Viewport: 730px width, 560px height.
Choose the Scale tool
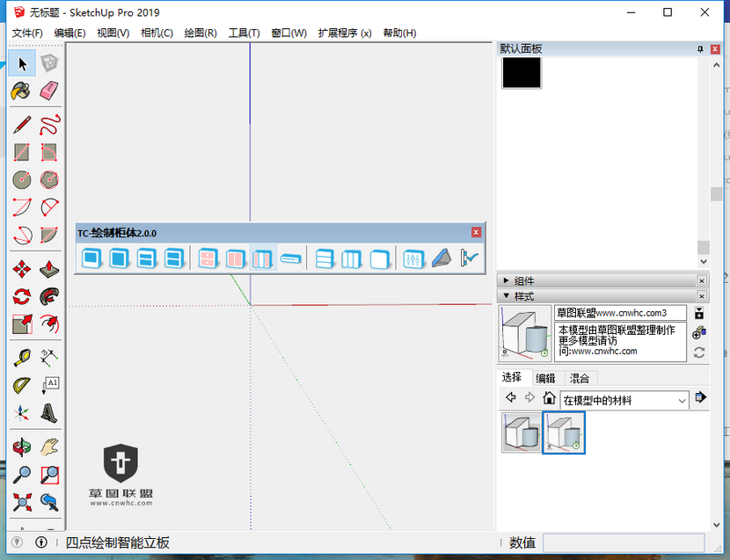[x=22, y=324]
